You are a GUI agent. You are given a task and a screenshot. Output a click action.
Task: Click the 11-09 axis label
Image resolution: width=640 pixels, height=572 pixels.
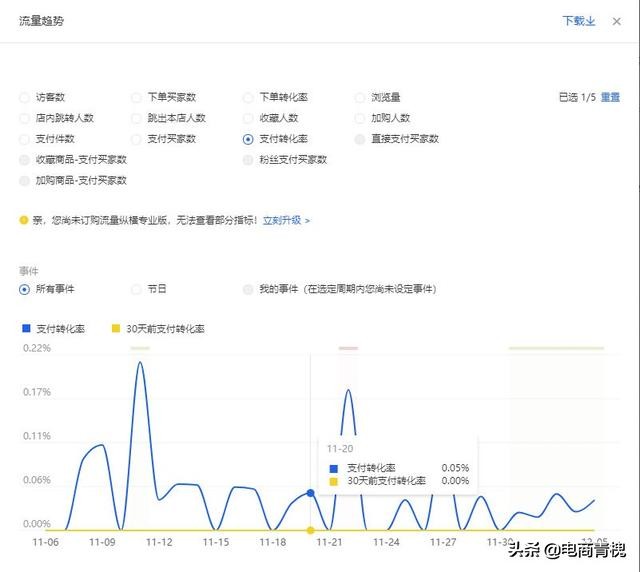point(102,542)
